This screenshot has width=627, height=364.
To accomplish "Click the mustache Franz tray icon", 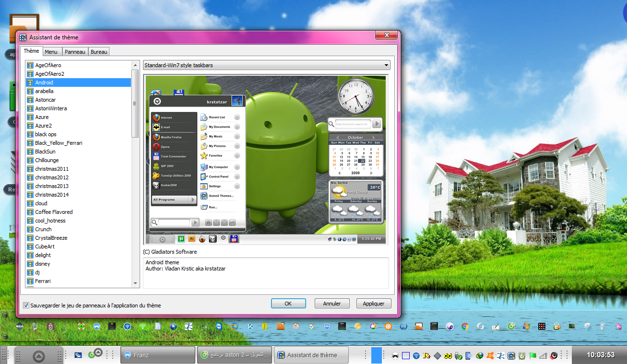I will tap(395, 355).
